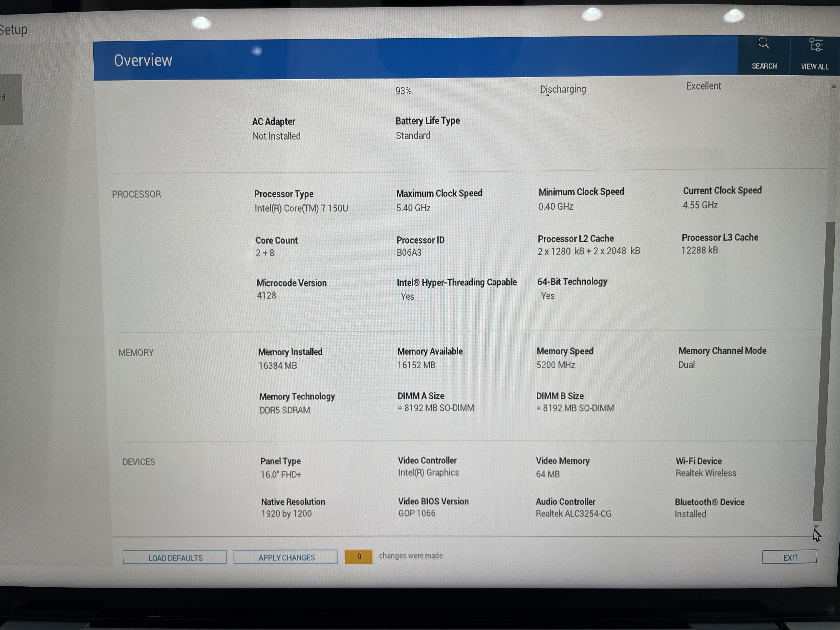This screenshot has width=840, height=630.
Task: Select "Yes" under Hyper-Threading Capable
Action: [407, 296]
